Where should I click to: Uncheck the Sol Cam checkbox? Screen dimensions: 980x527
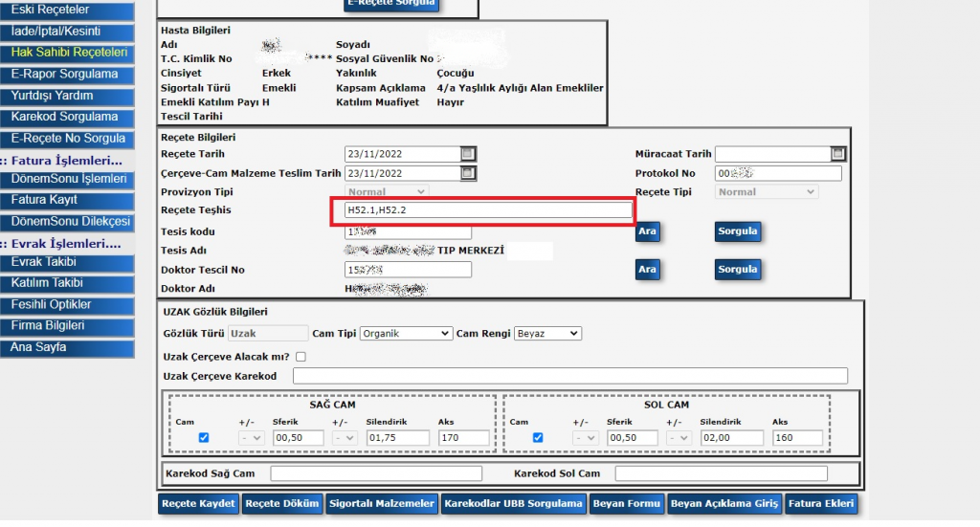pyautogui.click(x=537, y=438)
